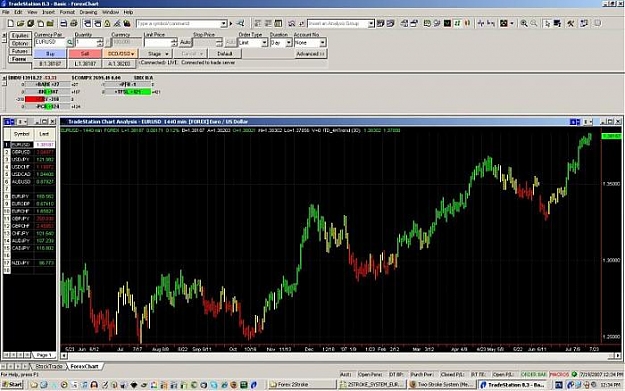Open the Window menu
Screen dimensions: 625x391
tap(110, 12)
